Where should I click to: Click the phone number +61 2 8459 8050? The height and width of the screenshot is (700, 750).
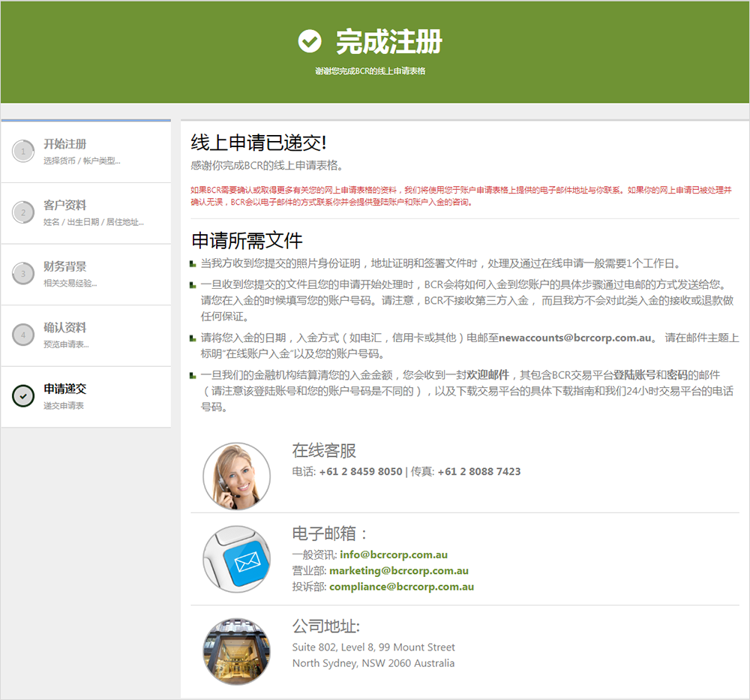tap(361, 471)
